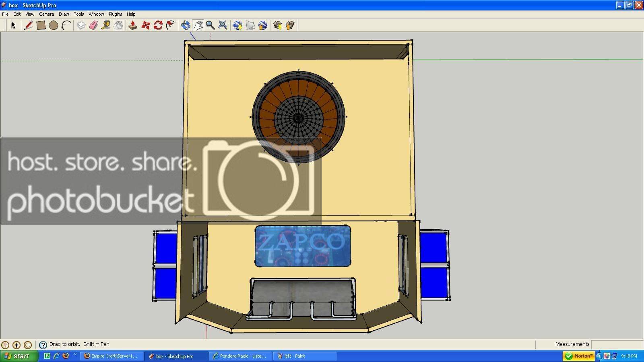
Task: Expand hidden system tray icons
Action: point(599,356)
